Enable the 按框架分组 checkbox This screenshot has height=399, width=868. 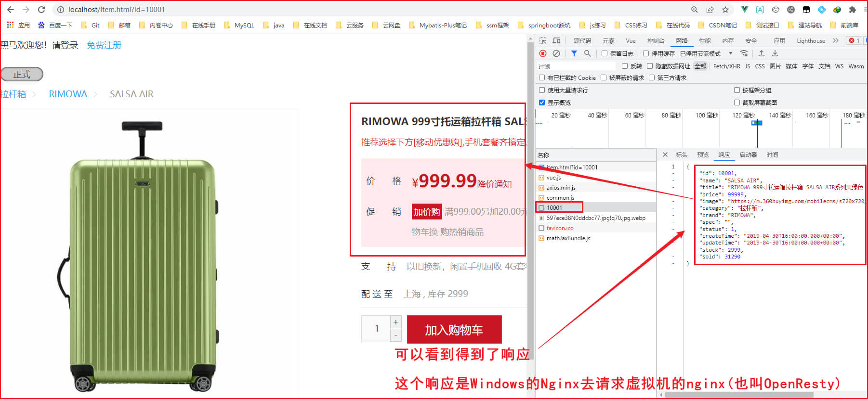pos(737,90)
